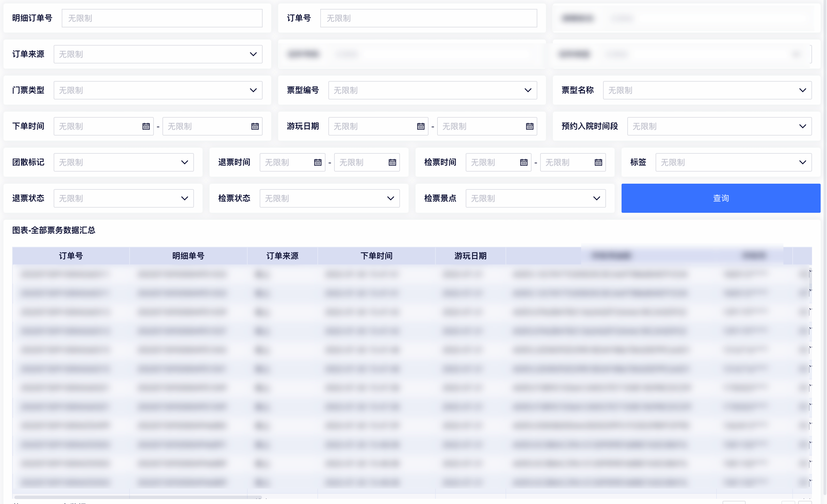
Task: Click the 游玩日期 start date calendar icon
Action: [x=420, y=126]
